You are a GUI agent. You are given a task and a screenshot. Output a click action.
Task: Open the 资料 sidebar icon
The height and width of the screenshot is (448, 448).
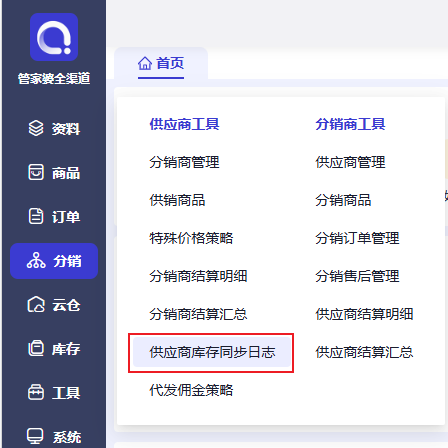click(36, 128)
